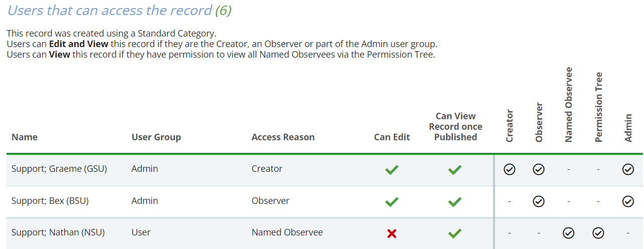Click Graeme's Observer circled check
Image resolution: width=644 pixels, height=249 pixels.
(539, 169)
